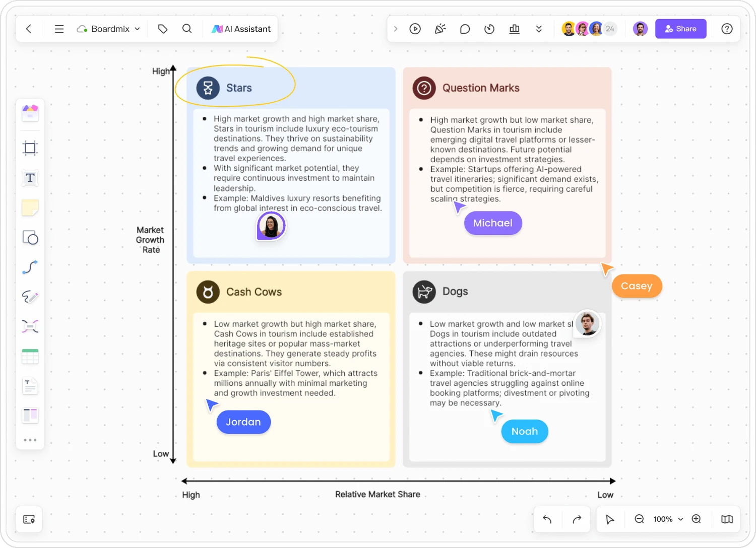Open the minimap icon
756x548 pixels.
[727, 519]
